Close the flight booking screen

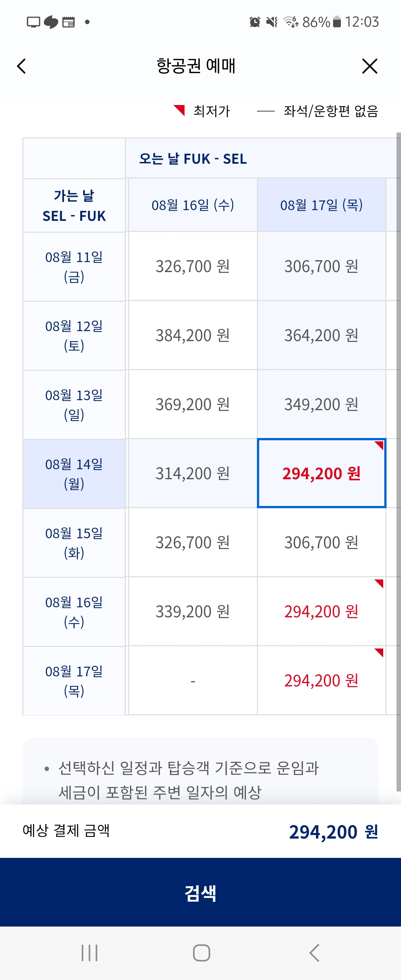(369, 66)
